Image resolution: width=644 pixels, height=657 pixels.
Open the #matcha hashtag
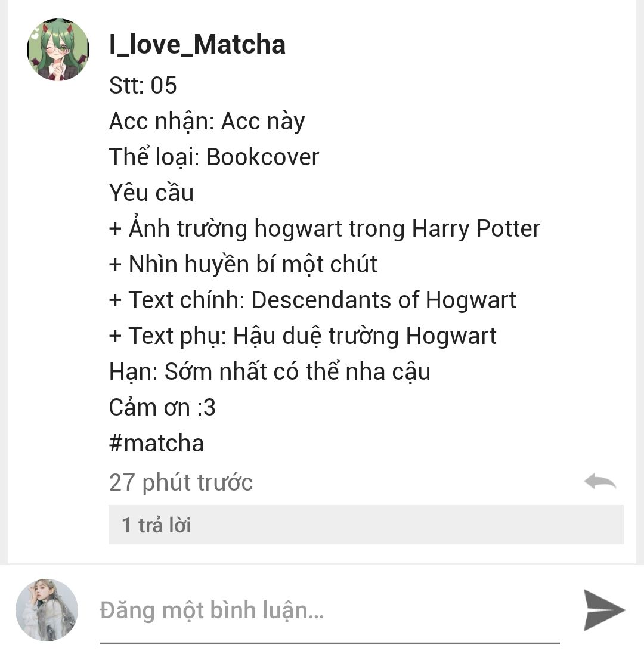click(x=156, y=444)
